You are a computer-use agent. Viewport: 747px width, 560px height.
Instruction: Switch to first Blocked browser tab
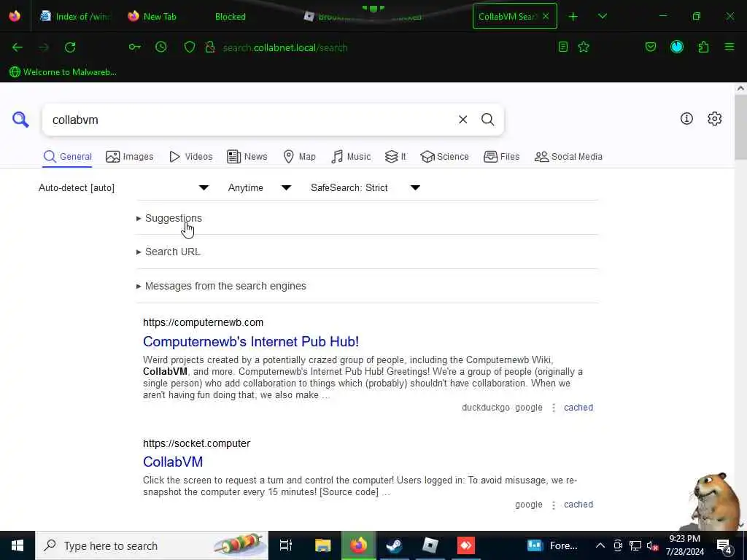coord(230,17)
